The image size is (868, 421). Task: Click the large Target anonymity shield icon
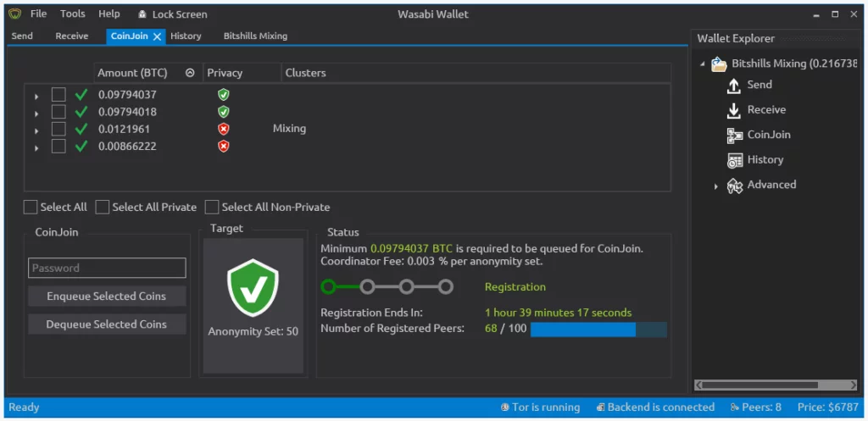point(253,287)
